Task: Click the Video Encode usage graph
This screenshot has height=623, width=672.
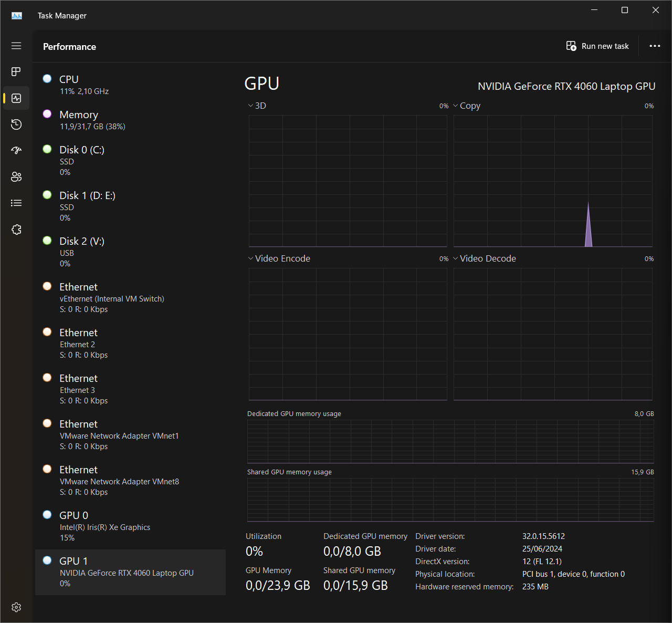Action: point(348,334)
